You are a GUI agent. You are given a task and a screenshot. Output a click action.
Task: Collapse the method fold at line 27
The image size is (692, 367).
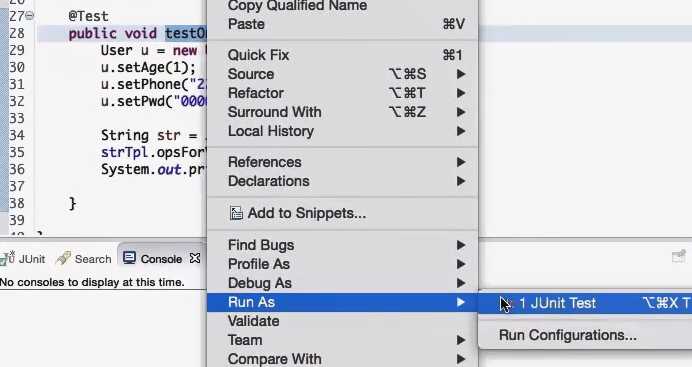click(29, 16)
